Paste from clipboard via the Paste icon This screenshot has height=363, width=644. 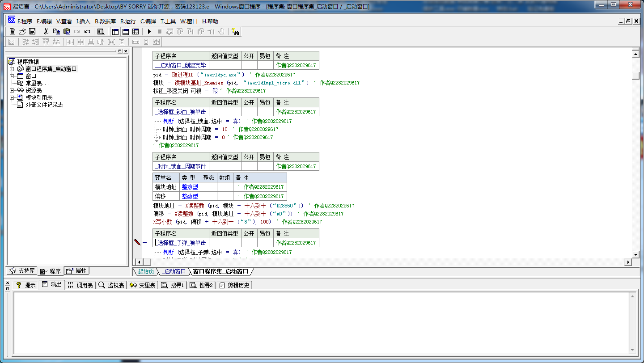67,31
